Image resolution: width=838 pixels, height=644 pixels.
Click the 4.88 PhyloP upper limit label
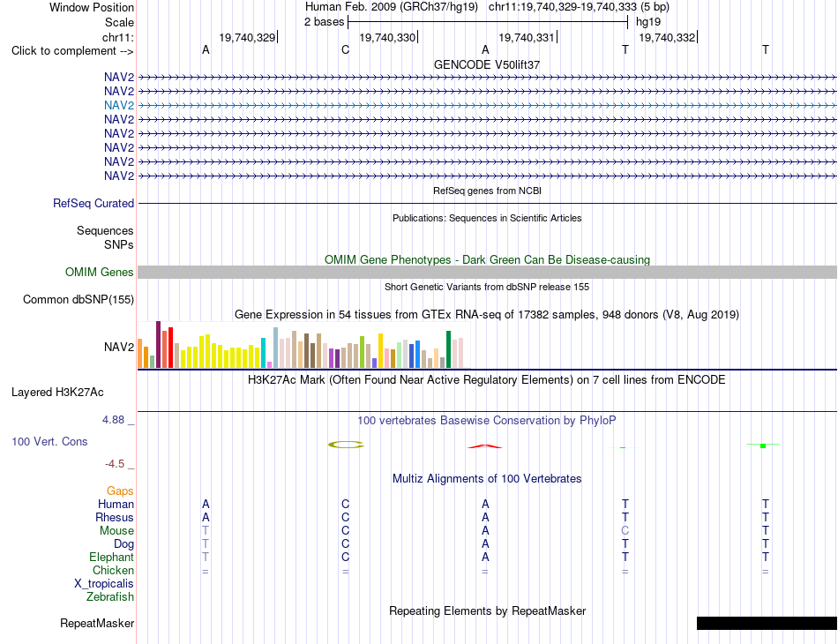(x=113, y=420)
